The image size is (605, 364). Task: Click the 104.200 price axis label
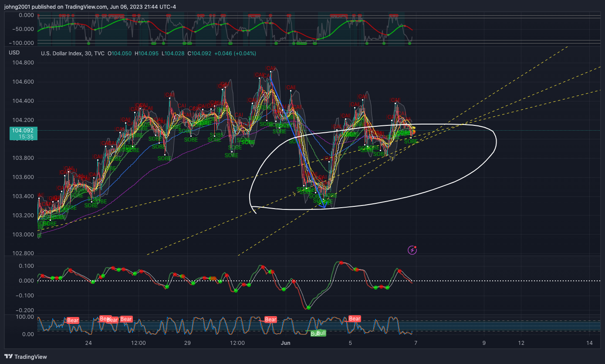click(23, 120)
